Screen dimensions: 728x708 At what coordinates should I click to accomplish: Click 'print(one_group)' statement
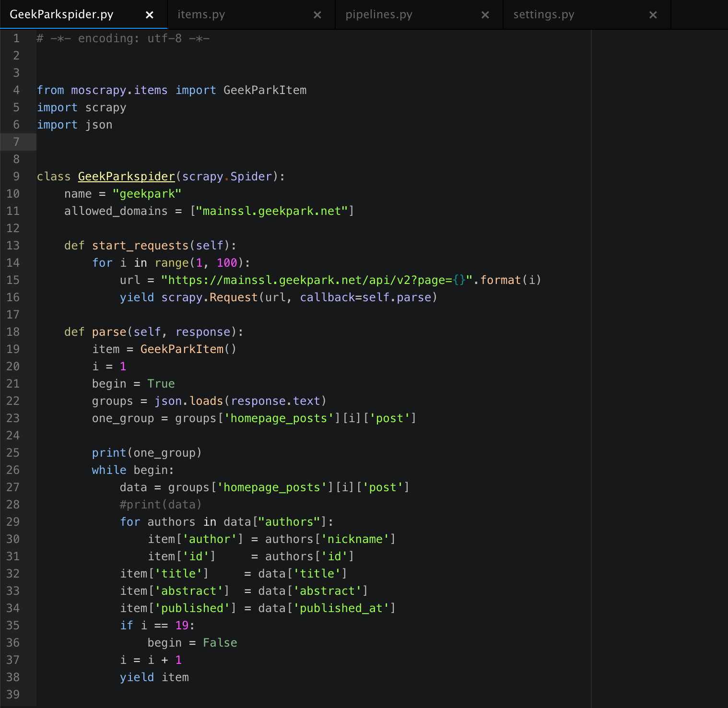click(x=147, y=453)
